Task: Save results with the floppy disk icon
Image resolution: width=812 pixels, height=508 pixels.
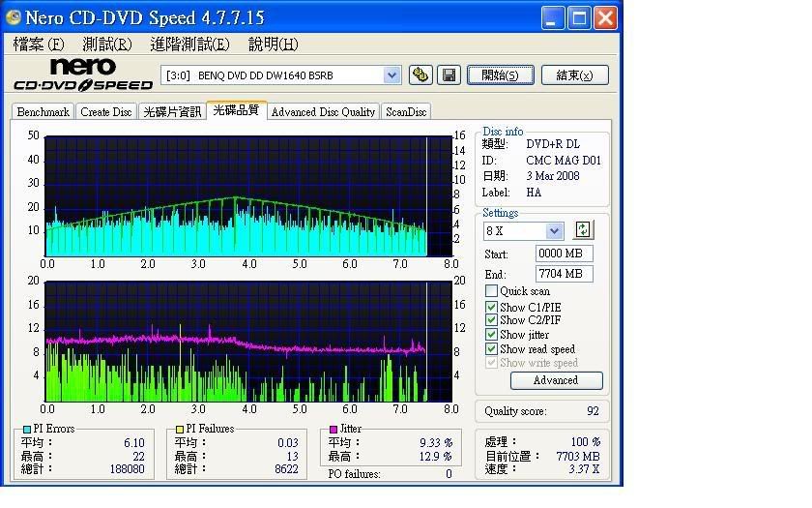Action: [x=449, y=75]
